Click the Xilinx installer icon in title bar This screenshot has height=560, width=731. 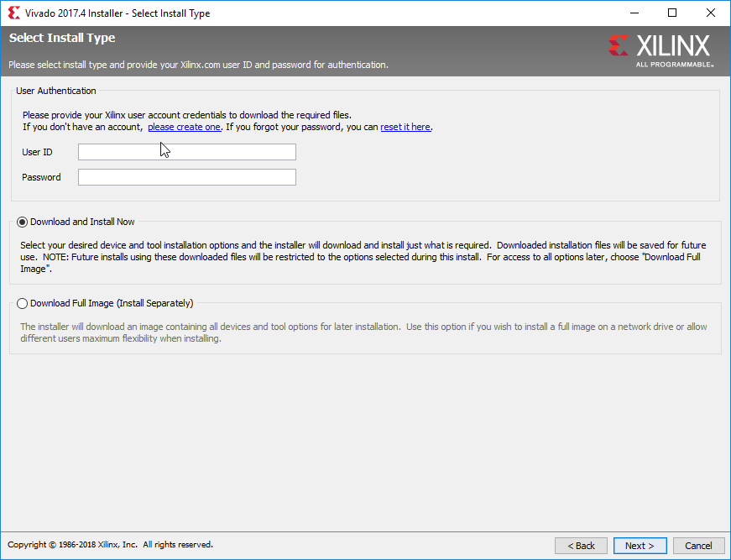click(x=14, y=13)
